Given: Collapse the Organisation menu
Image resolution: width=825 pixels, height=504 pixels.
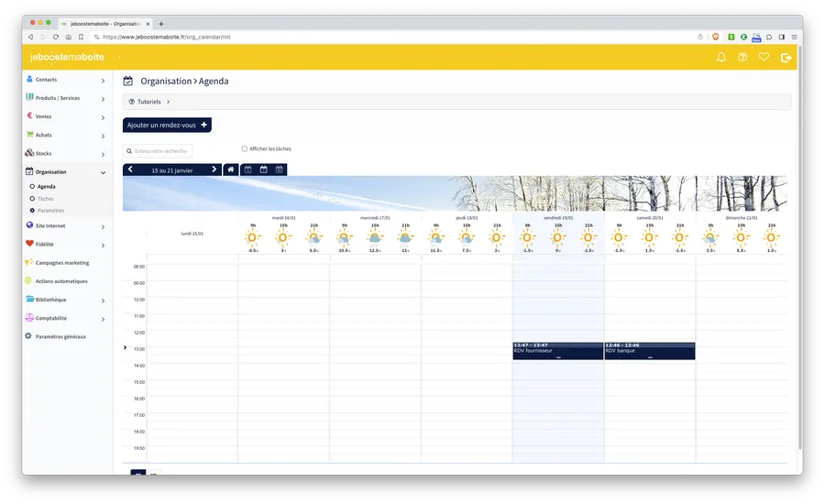Looking at the screenshot, I should pos(66,171).
